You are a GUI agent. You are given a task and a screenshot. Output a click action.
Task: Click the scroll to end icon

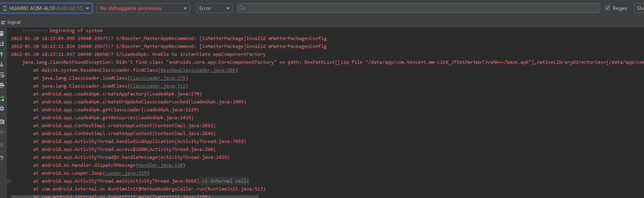2,44
